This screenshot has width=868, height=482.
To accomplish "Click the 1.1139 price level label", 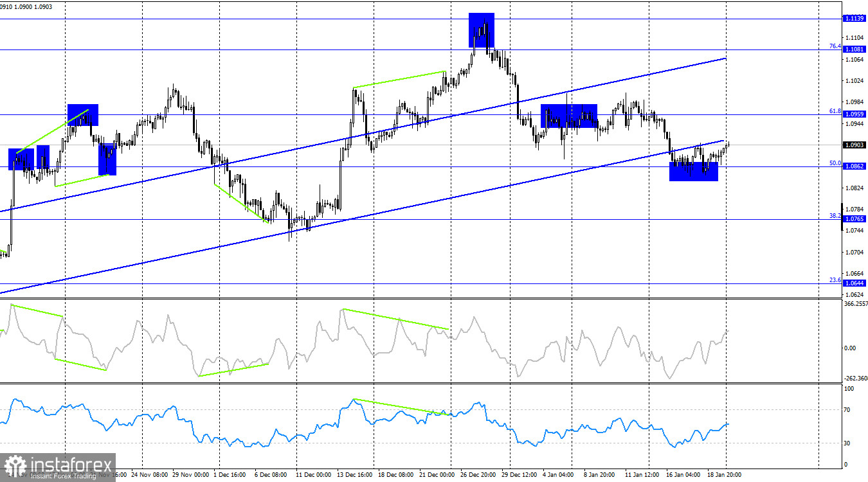I will (x=855, y=19).
